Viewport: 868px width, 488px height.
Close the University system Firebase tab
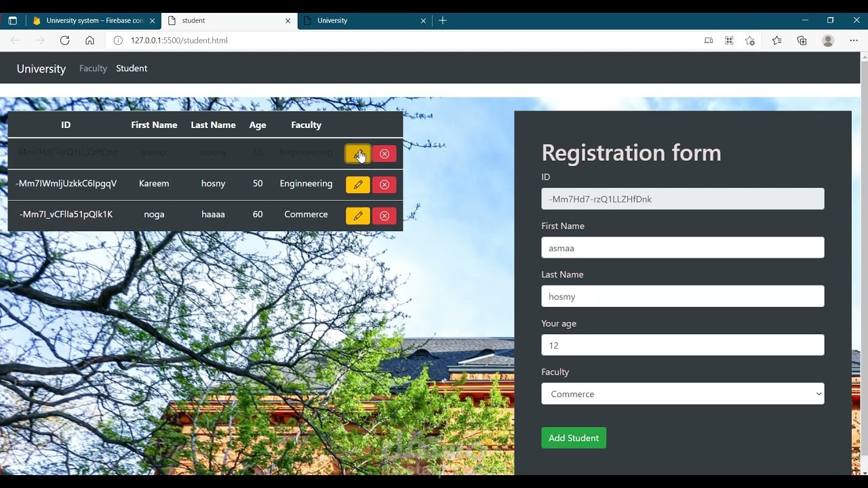(x=152, y=20)
